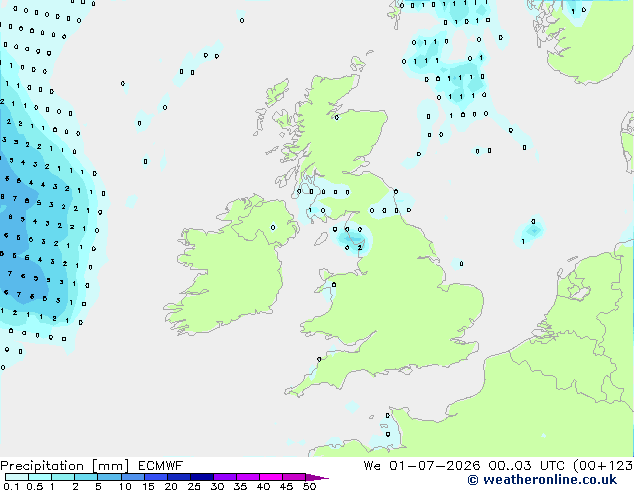
Task: Click the 'We 01-07-2026' date text
Action: coord(422,466)
